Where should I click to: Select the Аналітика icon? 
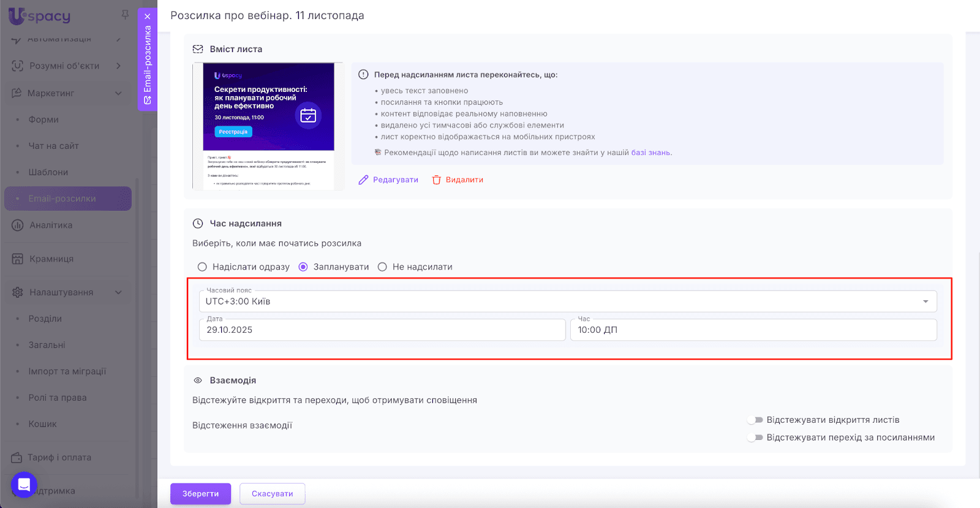17,225
